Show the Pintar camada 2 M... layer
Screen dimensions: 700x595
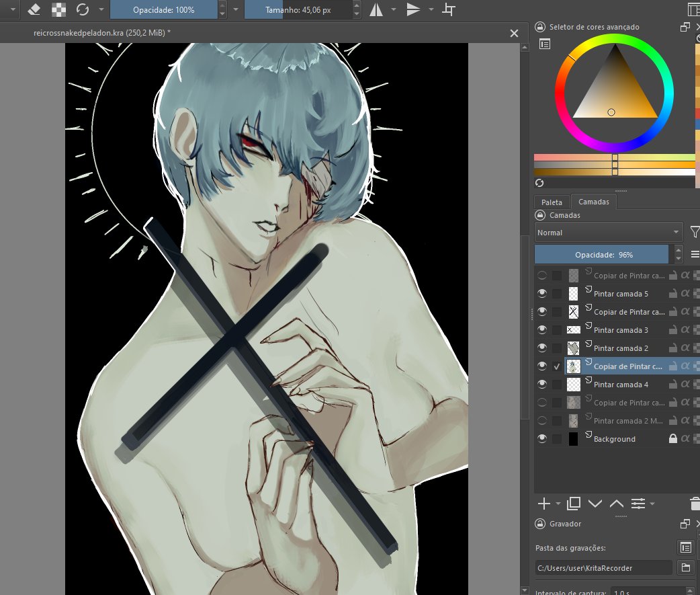[542, 420]
